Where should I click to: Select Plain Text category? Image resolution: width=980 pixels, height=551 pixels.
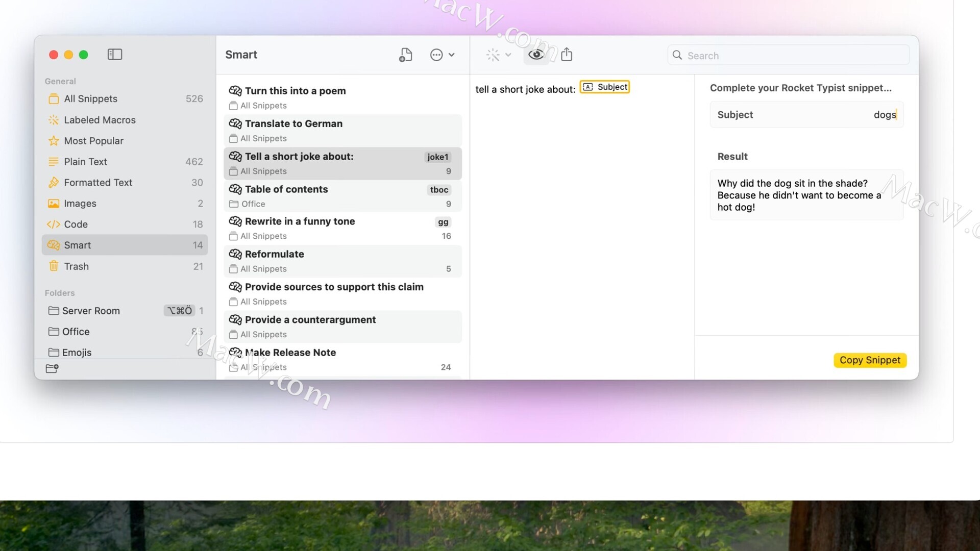[125, 162]
